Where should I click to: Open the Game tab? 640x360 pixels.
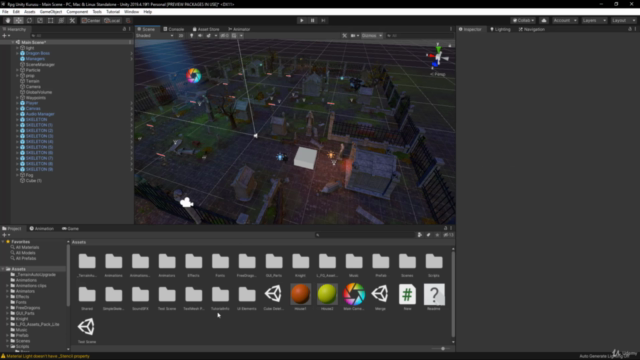point(70,229)
